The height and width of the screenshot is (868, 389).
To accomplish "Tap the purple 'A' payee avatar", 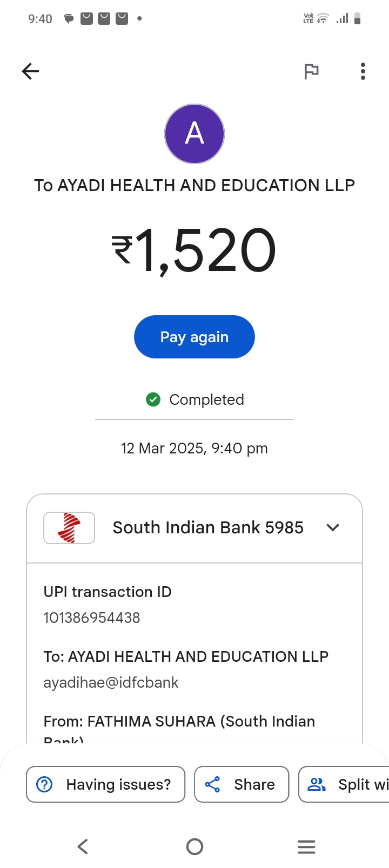I will (194, 134).
